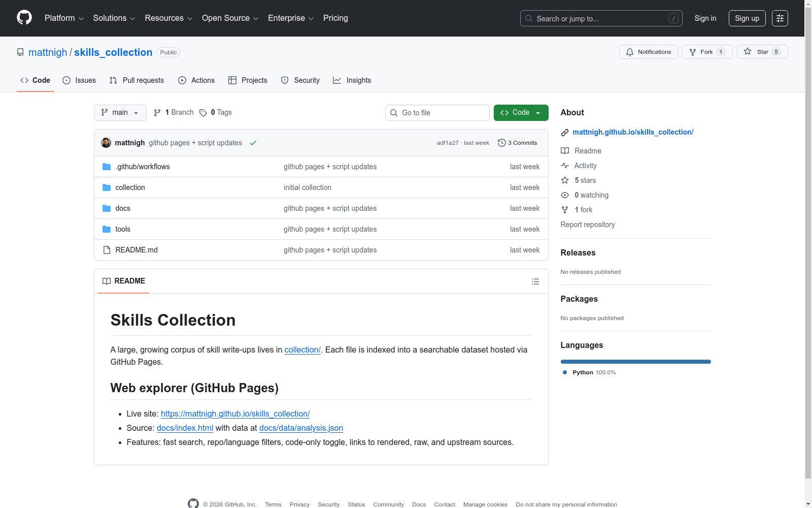Click the fork icon beside 1 fork
Image resolution: width=812 pixels, height=508 pixels.
565,210
